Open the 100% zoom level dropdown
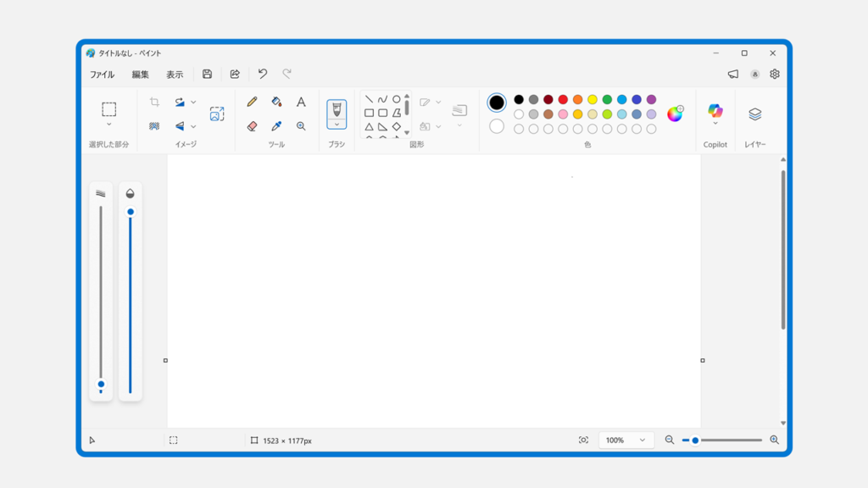The height and width of the screenshot is (488, 868). 626,440
